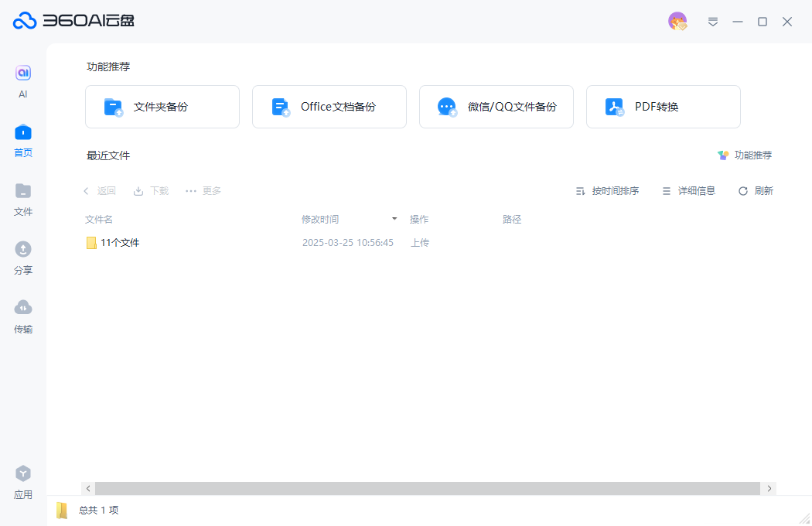Open 微信/QQ文件备份 backup
This screenshot has height=526, width=812.
tap(496, 106)
